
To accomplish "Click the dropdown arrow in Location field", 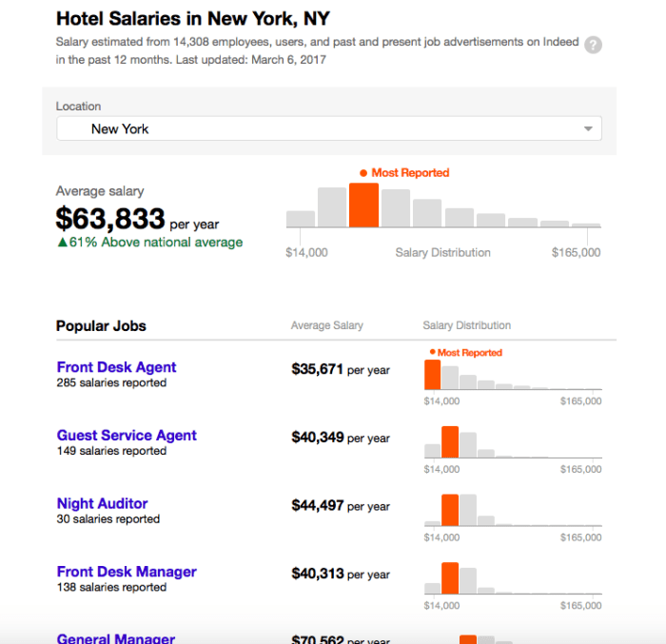I will [588, 129].
